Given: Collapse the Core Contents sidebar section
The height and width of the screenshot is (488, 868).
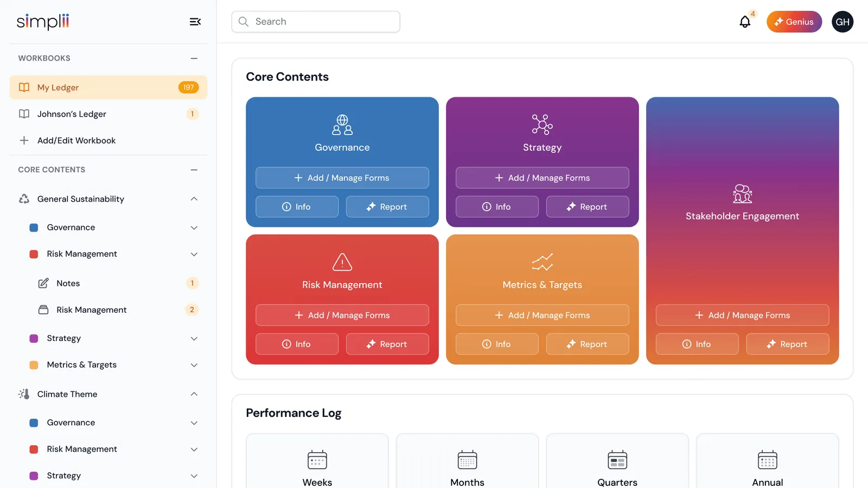Looking at the screenshot, I should click(194, 170).
